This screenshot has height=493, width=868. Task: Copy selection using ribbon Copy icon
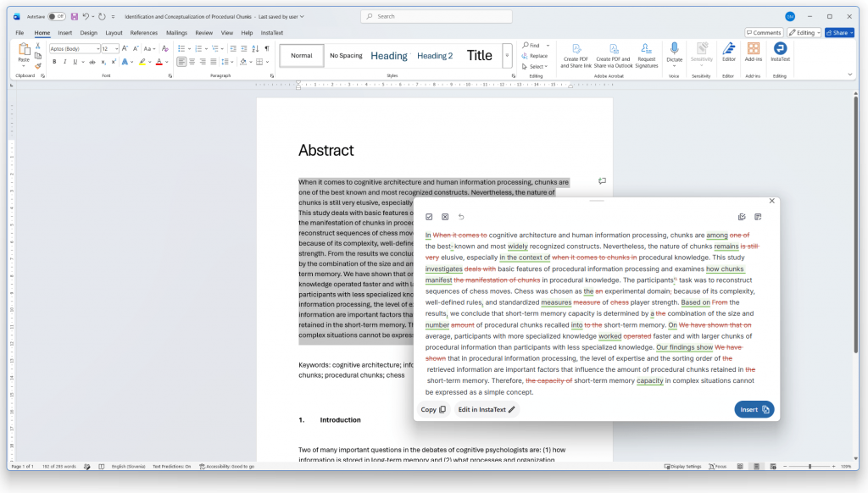(37, 56)
